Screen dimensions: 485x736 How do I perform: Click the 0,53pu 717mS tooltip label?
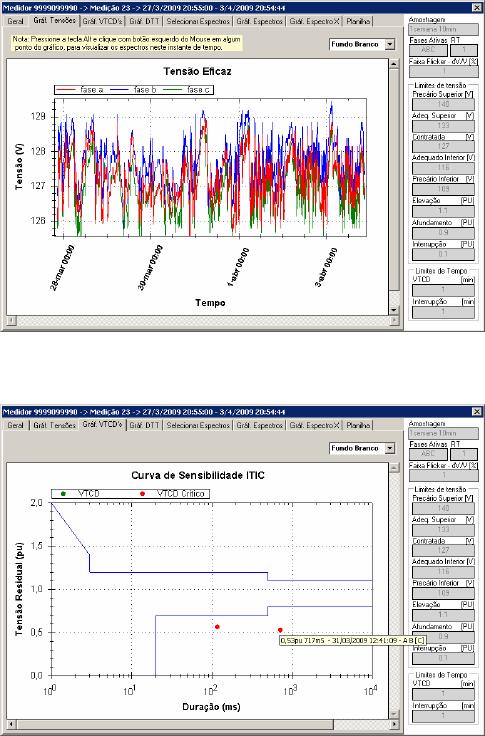(353, 640)
